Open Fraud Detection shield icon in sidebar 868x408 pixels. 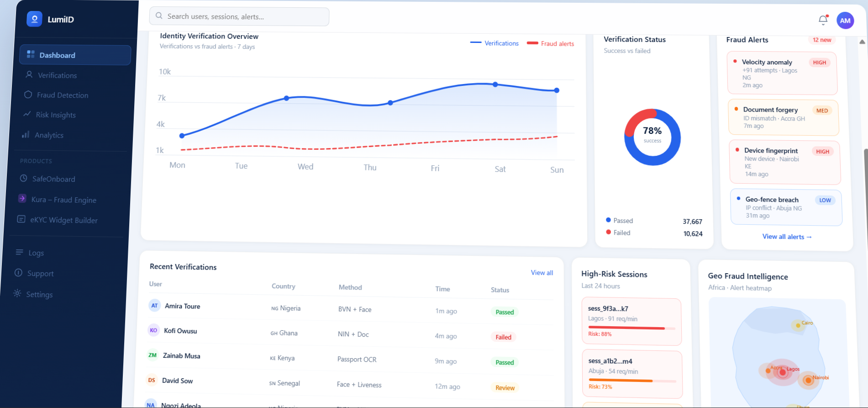[28, 95]
